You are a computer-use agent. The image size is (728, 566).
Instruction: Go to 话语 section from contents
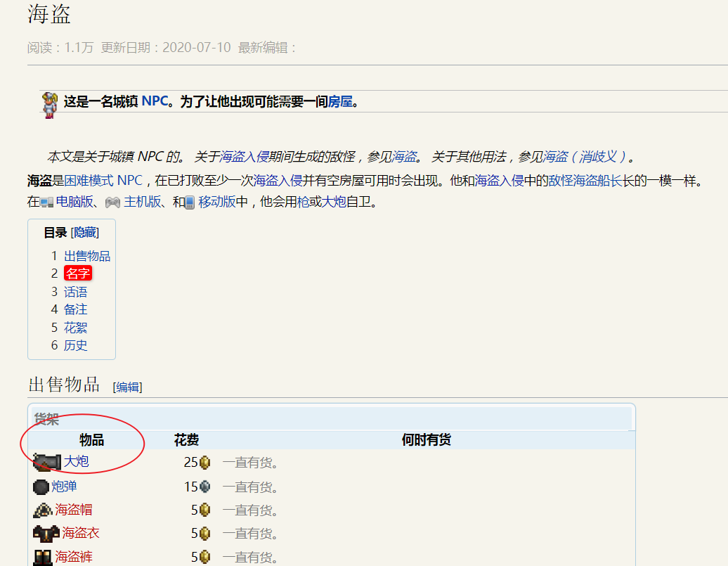tap(76, 292)
